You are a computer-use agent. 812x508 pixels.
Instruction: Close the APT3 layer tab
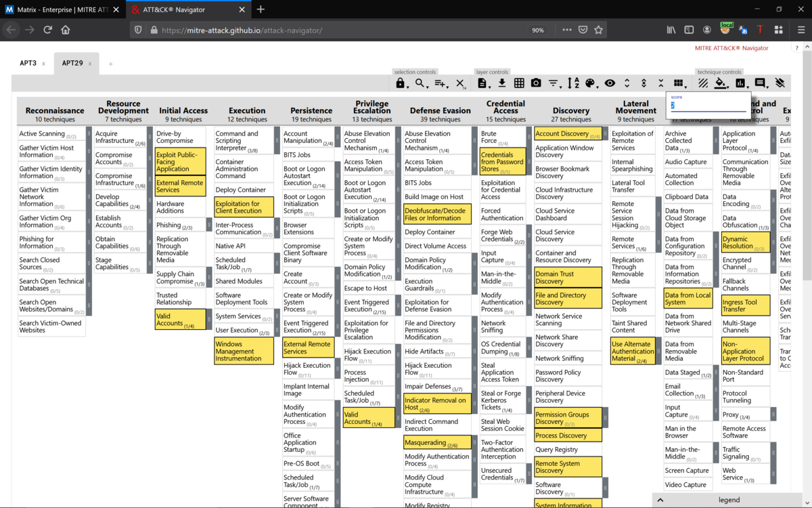[x=43, y=64]
